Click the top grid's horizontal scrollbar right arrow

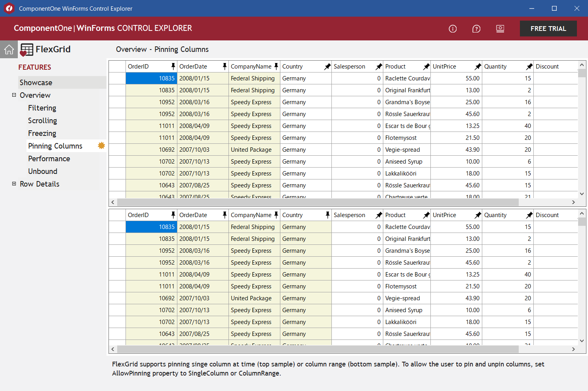coord(573,202)
